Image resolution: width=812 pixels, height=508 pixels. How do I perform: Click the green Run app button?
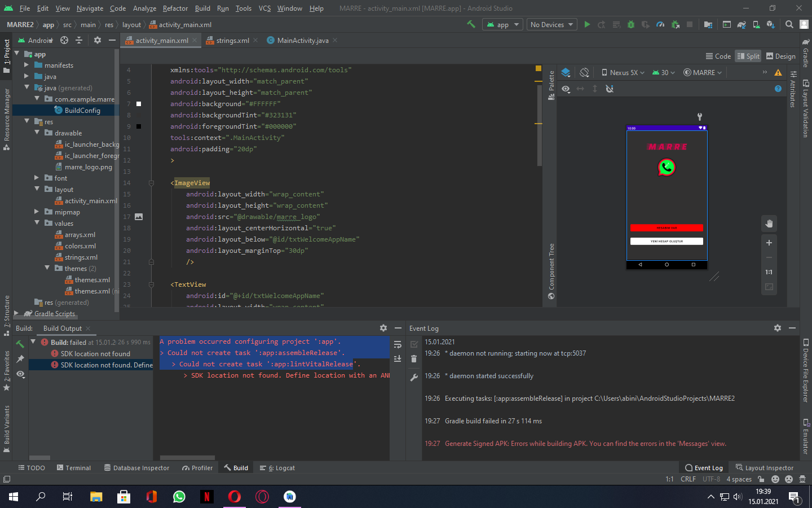click(587, 24)
